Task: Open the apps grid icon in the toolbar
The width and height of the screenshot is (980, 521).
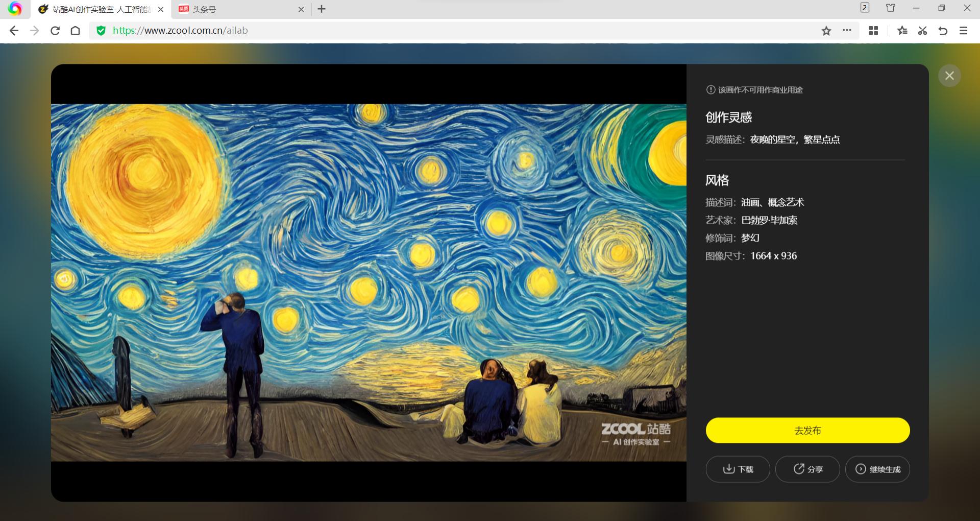Action: [873, 31]
